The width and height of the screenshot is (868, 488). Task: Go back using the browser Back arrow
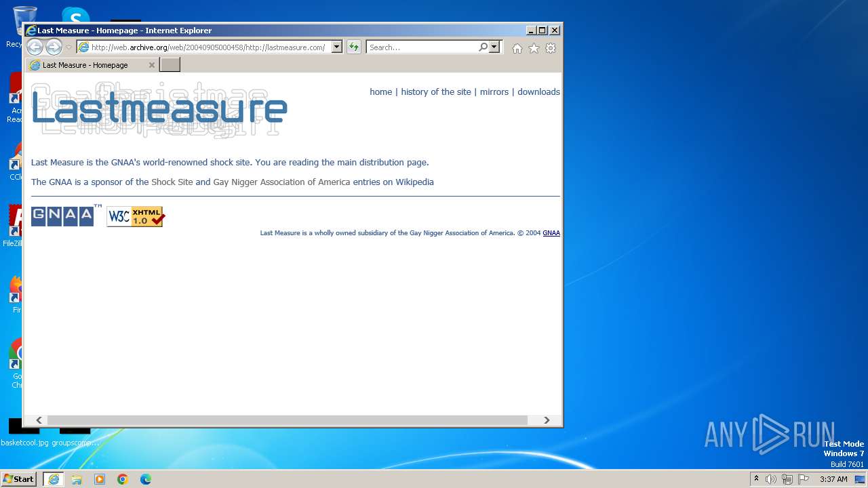(x=35, y=47)
